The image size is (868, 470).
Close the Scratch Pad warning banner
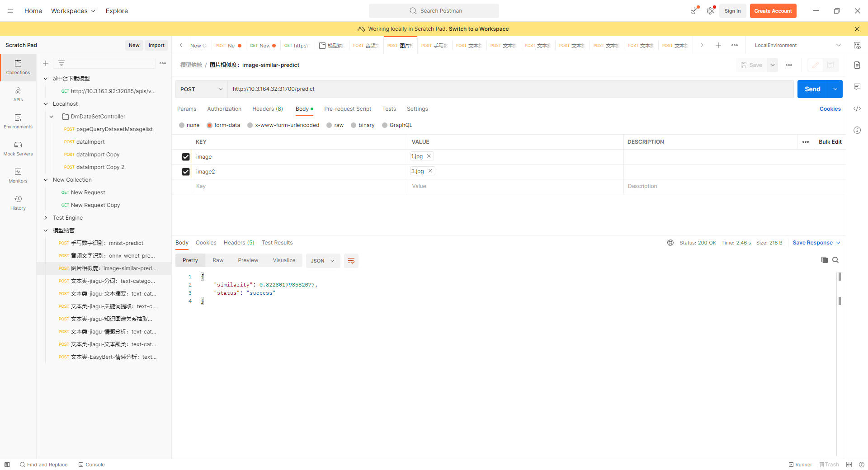coord(857,29)
